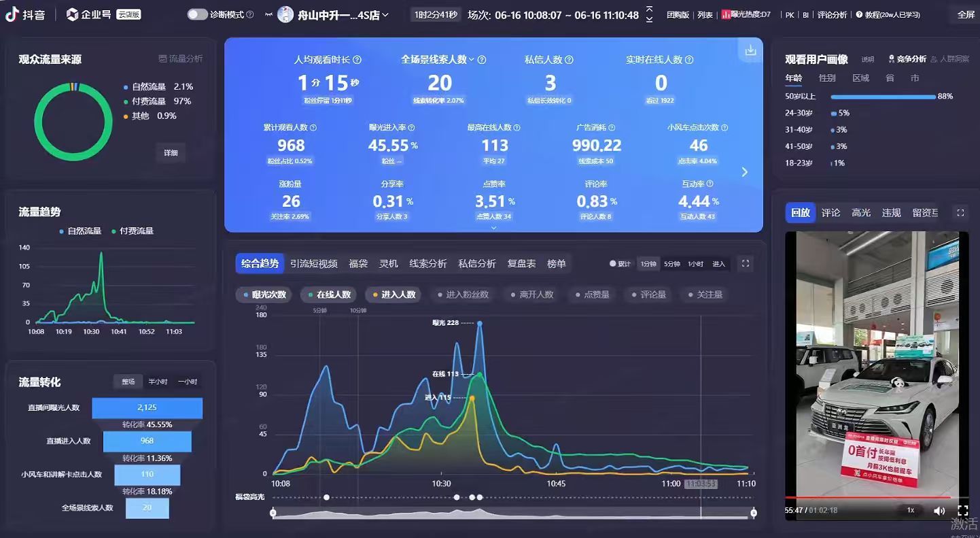Select the 性别 tab in viewer portrait
980x538 pixels.
[827, 78]
